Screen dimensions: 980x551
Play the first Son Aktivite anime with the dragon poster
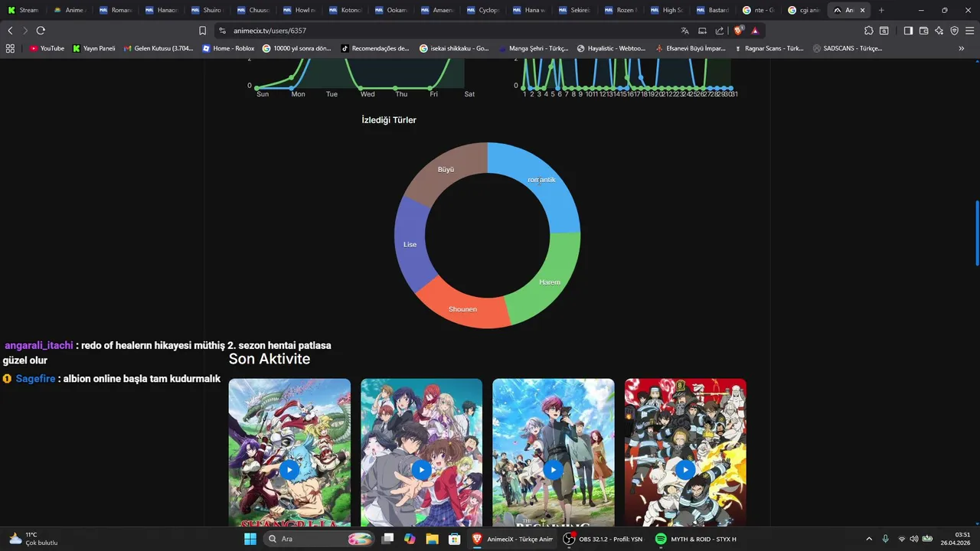pos(289,470)
